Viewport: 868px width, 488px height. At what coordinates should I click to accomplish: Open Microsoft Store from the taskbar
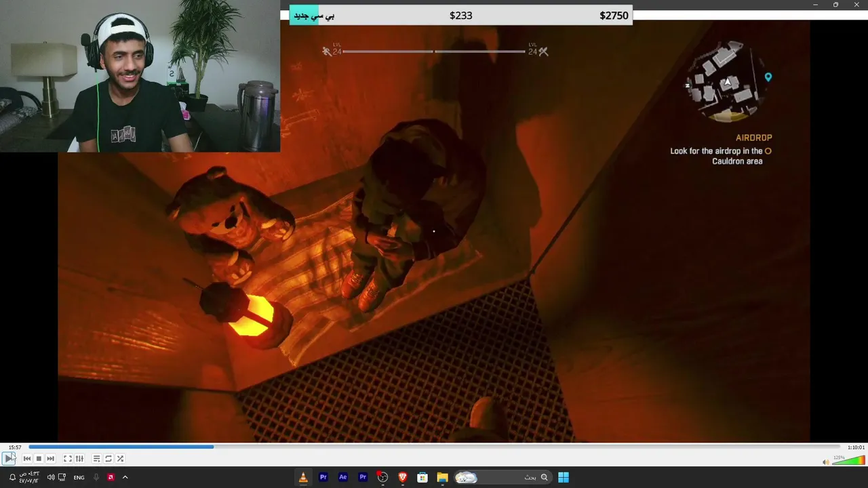coord(422,477)
